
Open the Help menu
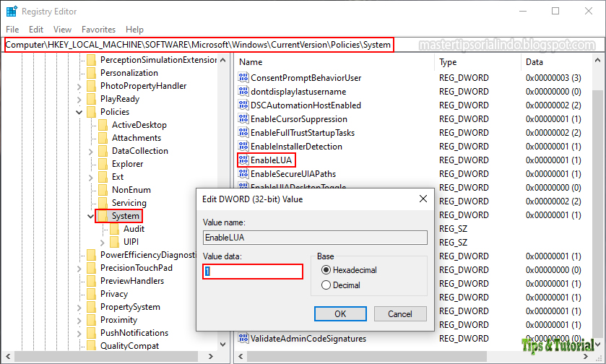click(x=134, y=30)
